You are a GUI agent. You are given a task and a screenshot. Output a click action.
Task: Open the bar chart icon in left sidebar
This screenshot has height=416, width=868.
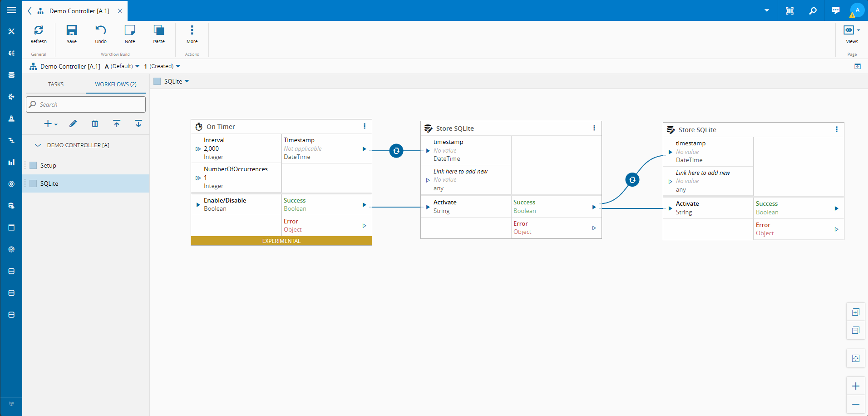(x=11, y=162)
